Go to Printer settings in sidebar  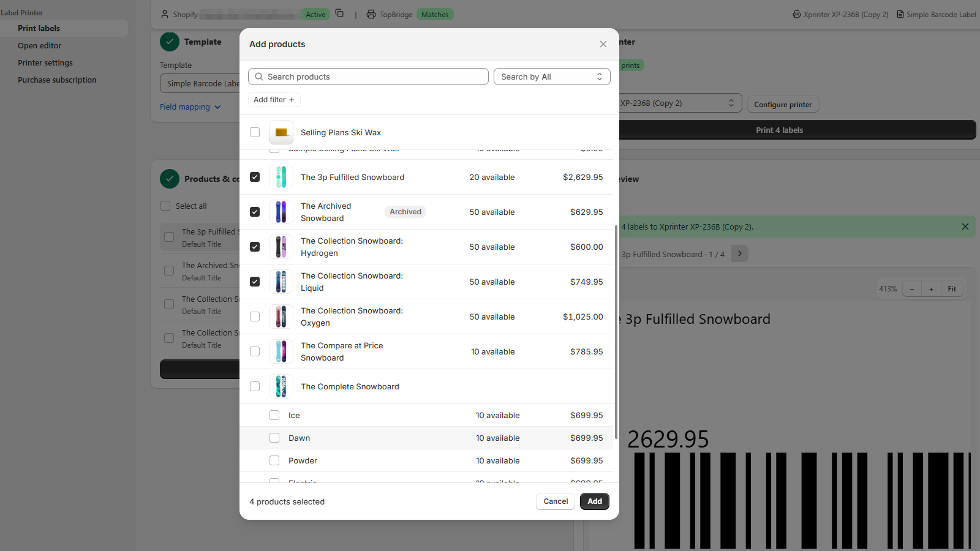point(45,62)
